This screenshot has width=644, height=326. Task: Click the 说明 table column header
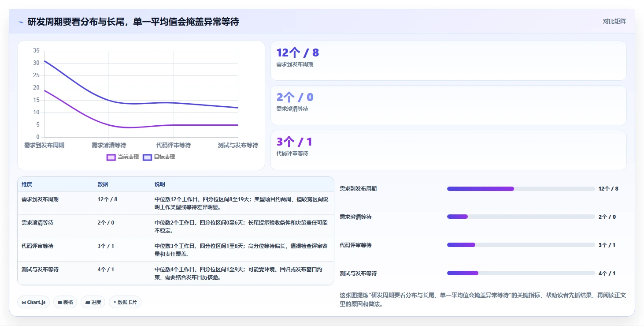pyautogui.click(x=160, y=184)
